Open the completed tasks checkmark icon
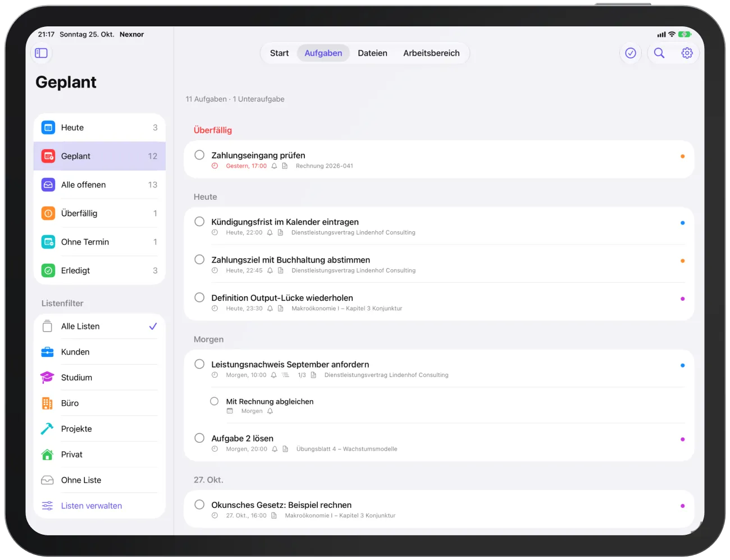Screen dimensions: 730x560 (x=631, y=53)
